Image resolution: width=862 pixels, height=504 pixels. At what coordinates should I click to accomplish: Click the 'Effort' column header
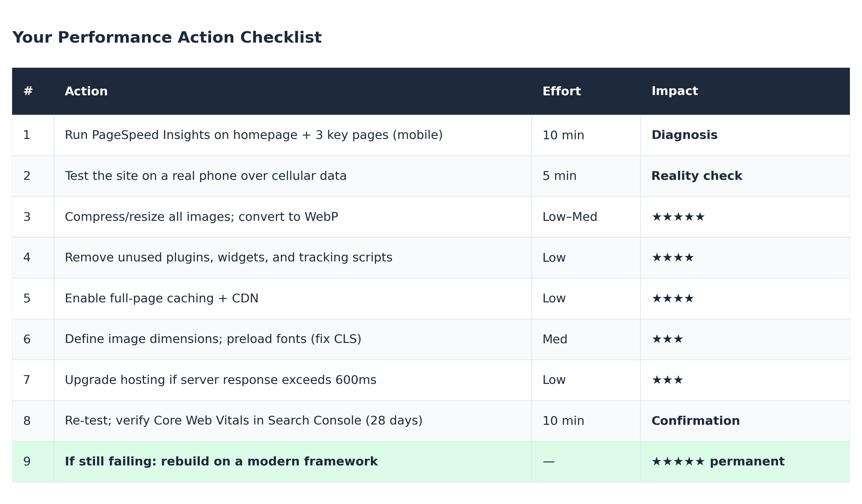pos(562,91)
